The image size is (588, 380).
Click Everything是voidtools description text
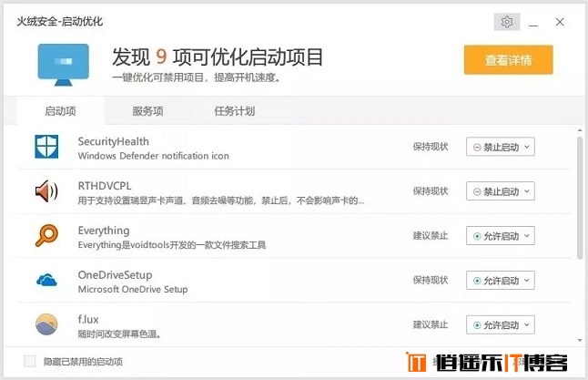(172, 245)
